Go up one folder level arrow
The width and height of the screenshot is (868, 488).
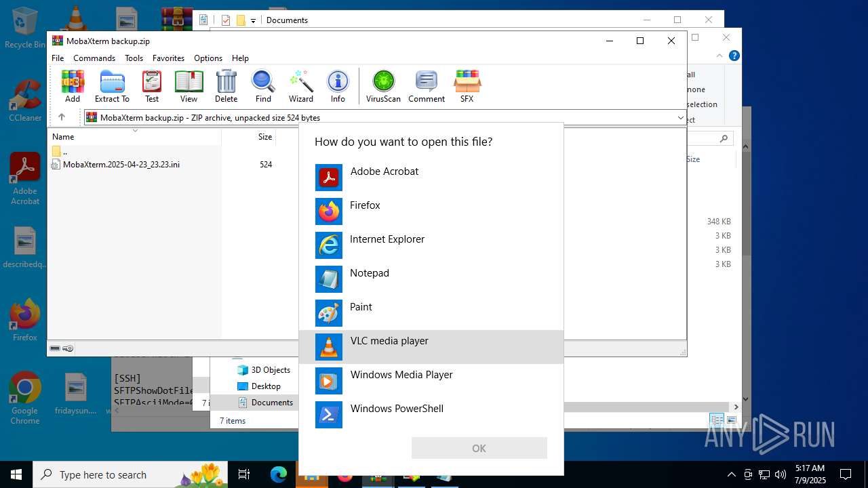coord(61,117)
